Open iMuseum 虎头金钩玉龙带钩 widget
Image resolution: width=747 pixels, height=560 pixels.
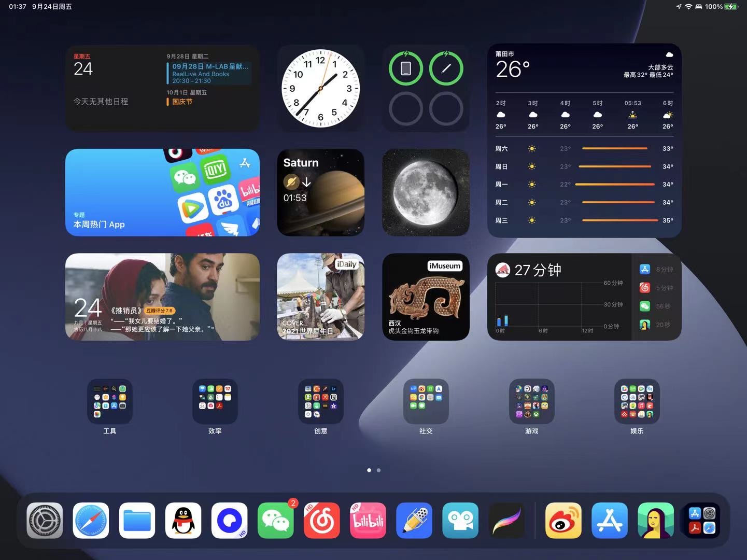click(x=426, y=297)
